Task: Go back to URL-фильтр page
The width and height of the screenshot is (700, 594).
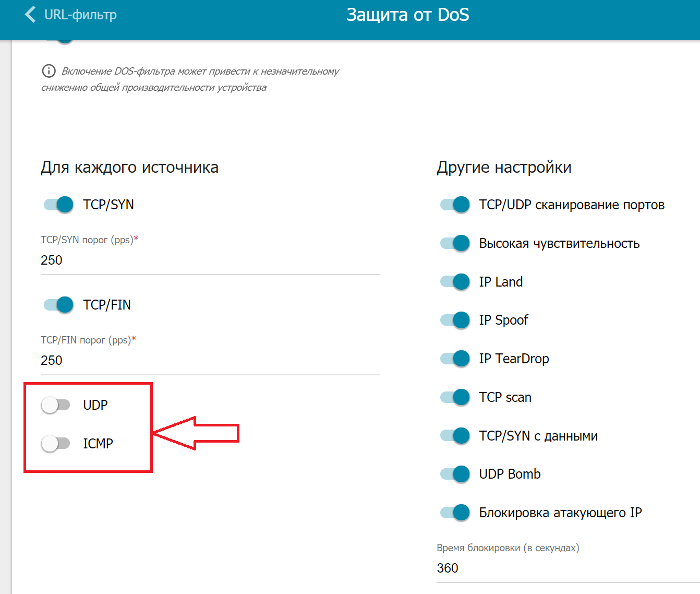Action: point(80,15)
